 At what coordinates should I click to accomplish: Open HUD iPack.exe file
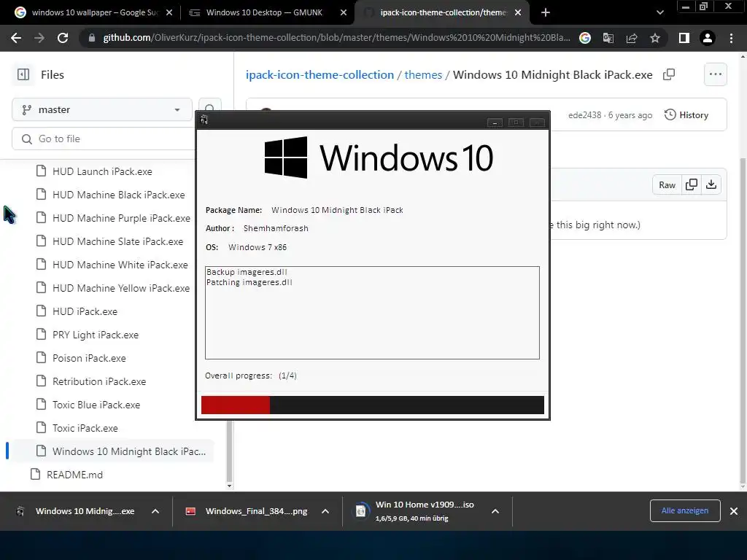click(x=85, y=311)
